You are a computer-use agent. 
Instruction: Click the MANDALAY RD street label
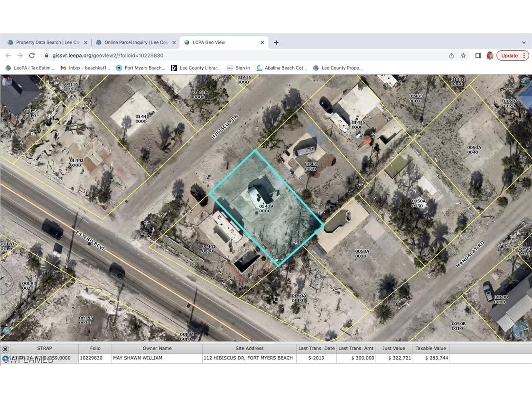(x=470, y=254)
